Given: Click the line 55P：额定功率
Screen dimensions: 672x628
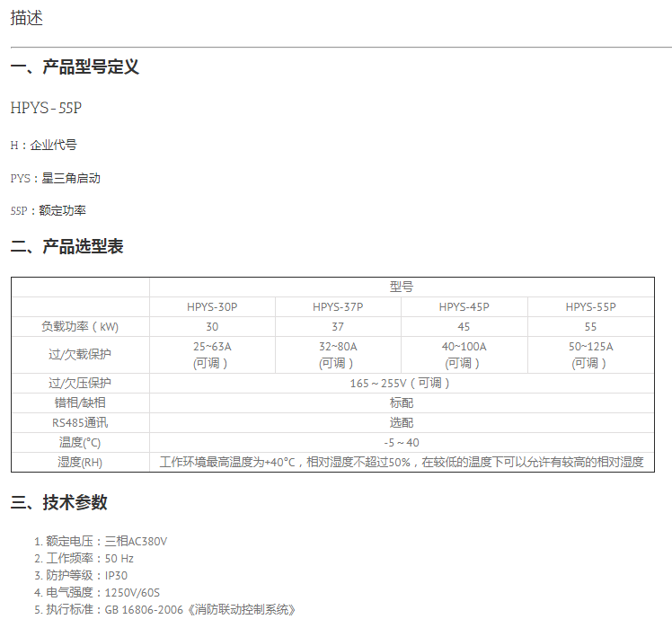Looking at the screenshot, I should coord(49,210).
